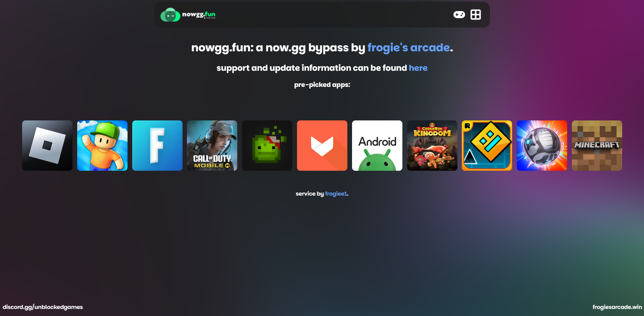Open the support info 'here' link
This screenshot has width=644, height=316.
pos(418,68)
